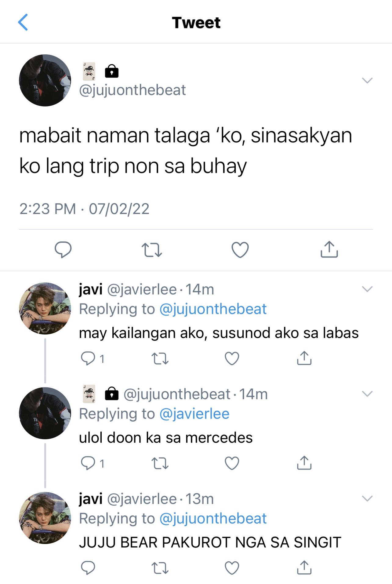This screenshot has height=584, width=392.
Task: Open main tweet author's profile avatar
Action: pos(45,80)
